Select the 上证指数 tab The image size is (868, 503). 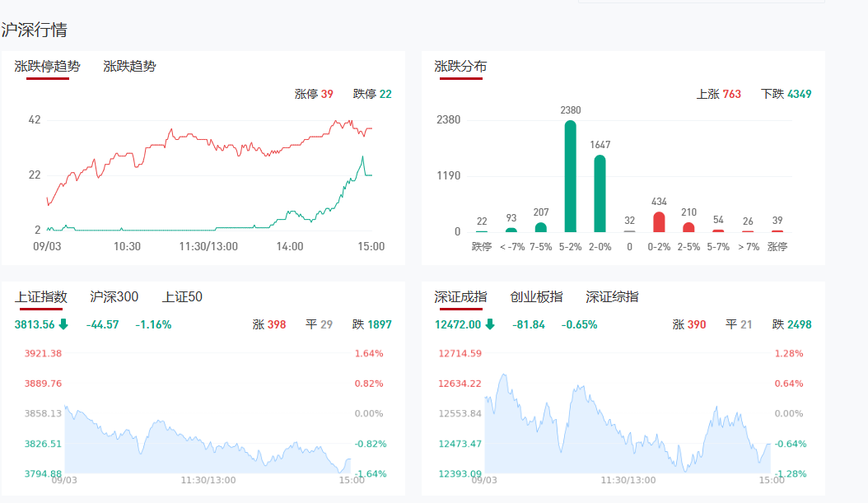[x=40, y=297]
